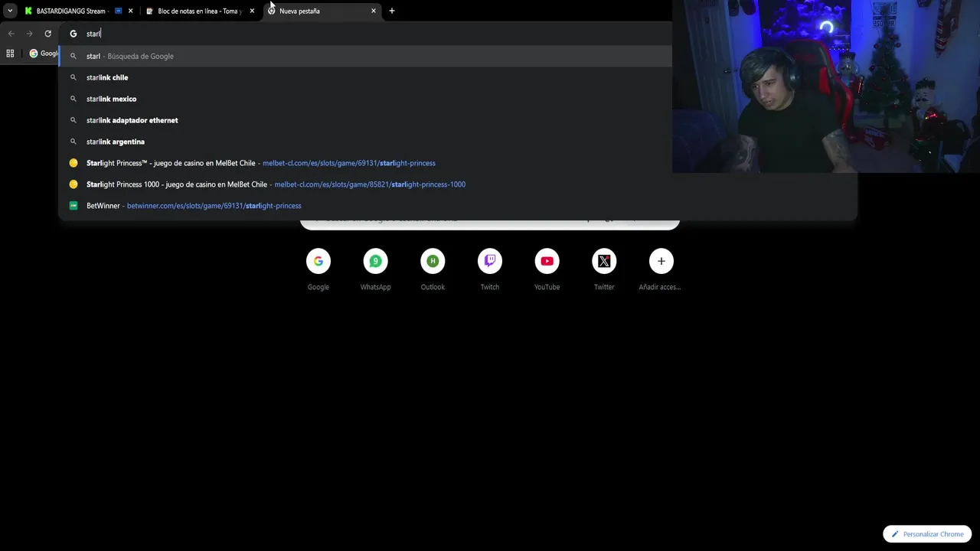
Task: Click the address bar containing 'starl'
Action: click(x=365, y=34)
